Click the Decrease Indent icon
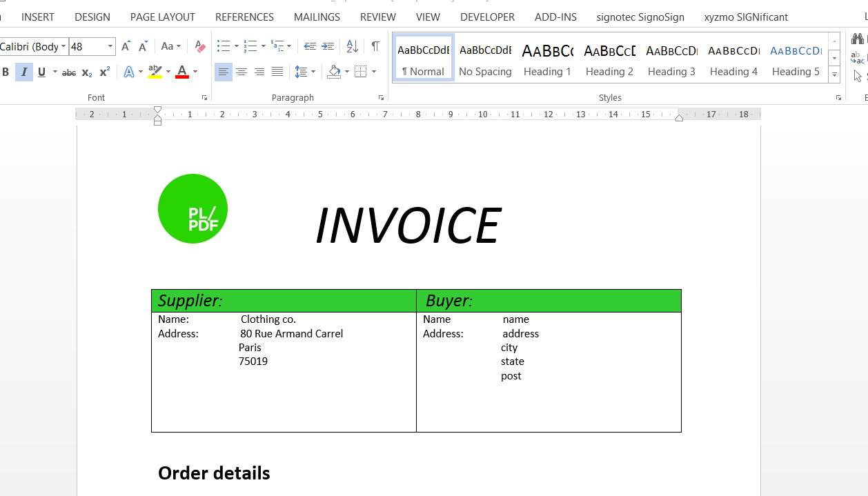 (310, 46)
